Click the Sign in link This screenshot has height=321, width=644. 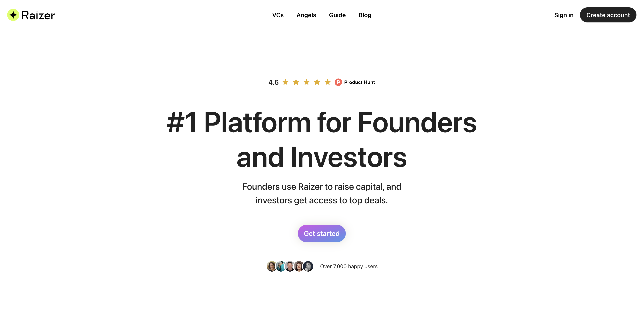(x=564, y=15)
